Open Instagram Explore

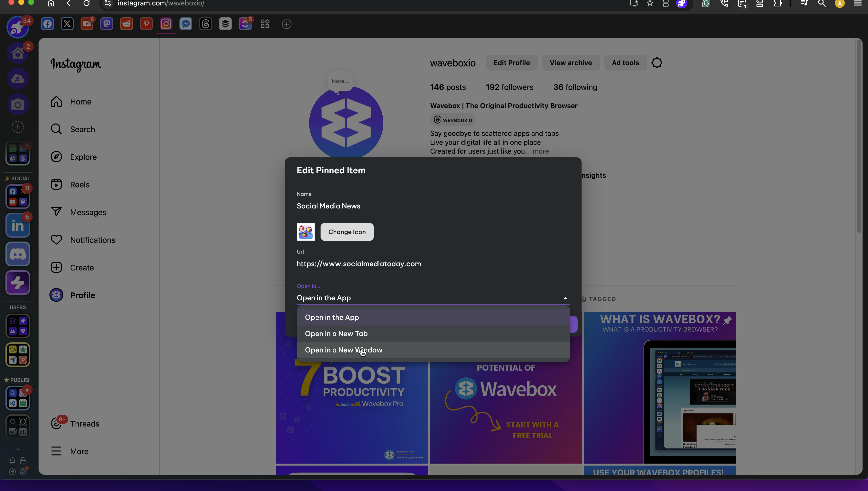coord(74,157)
